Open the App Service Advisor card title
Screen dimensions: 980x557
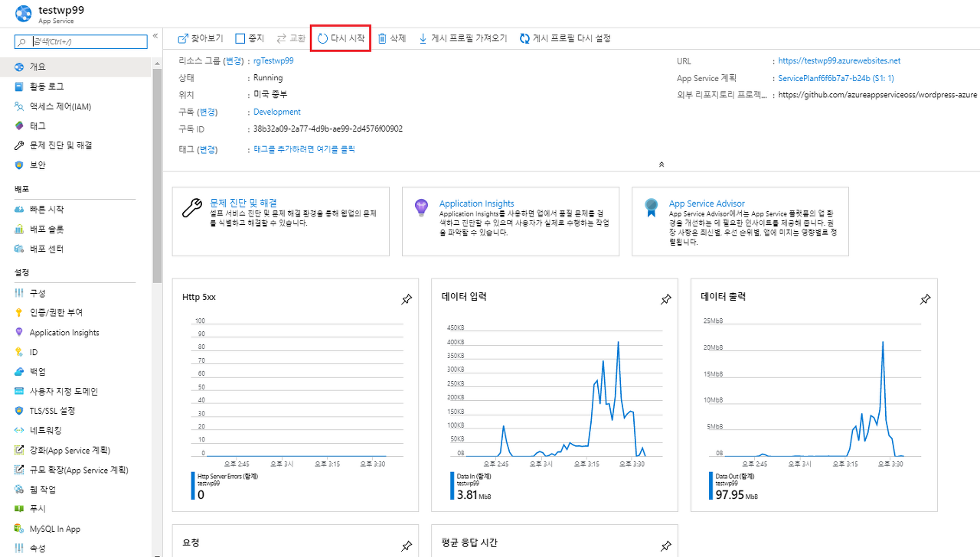[707, 204]
